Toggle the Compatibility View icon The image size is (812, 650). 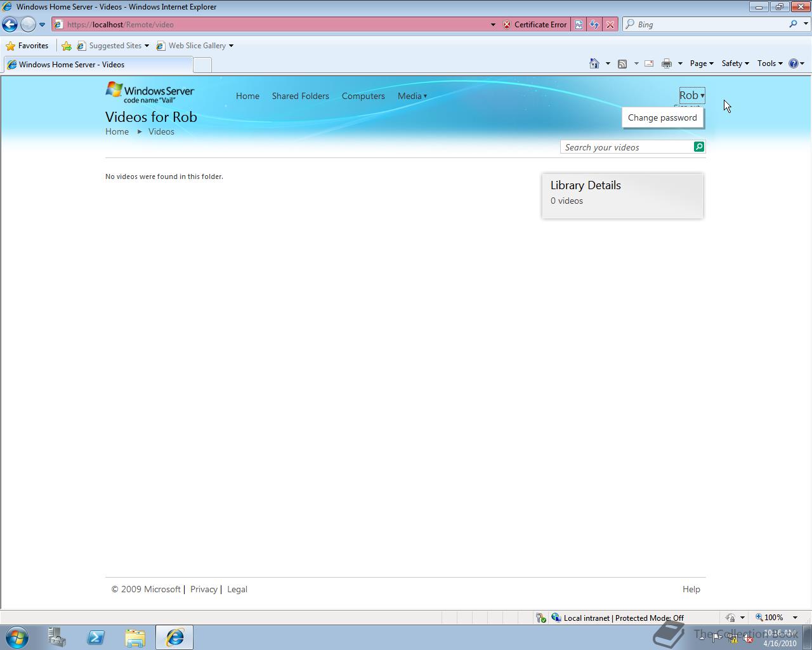click(x=579, y=25)
